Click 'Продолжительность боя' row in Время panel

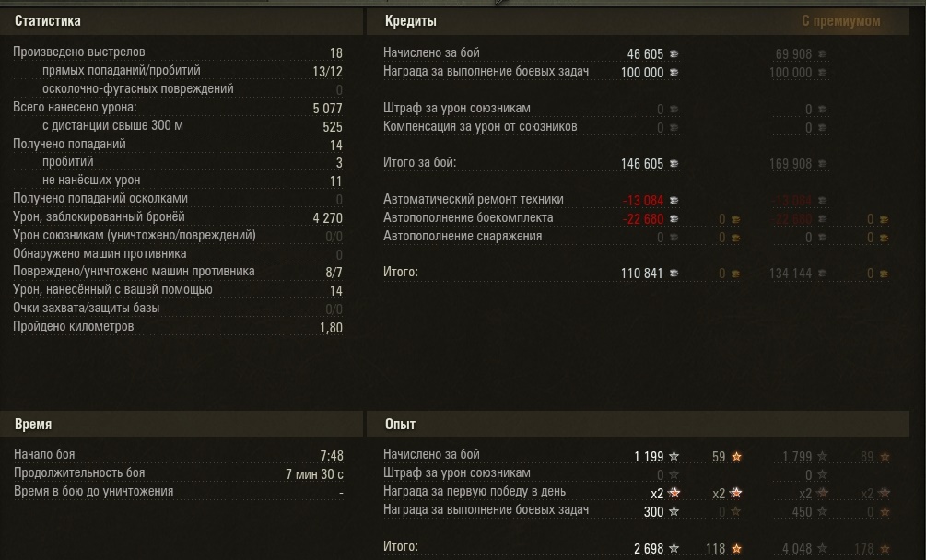click(79, 472)
